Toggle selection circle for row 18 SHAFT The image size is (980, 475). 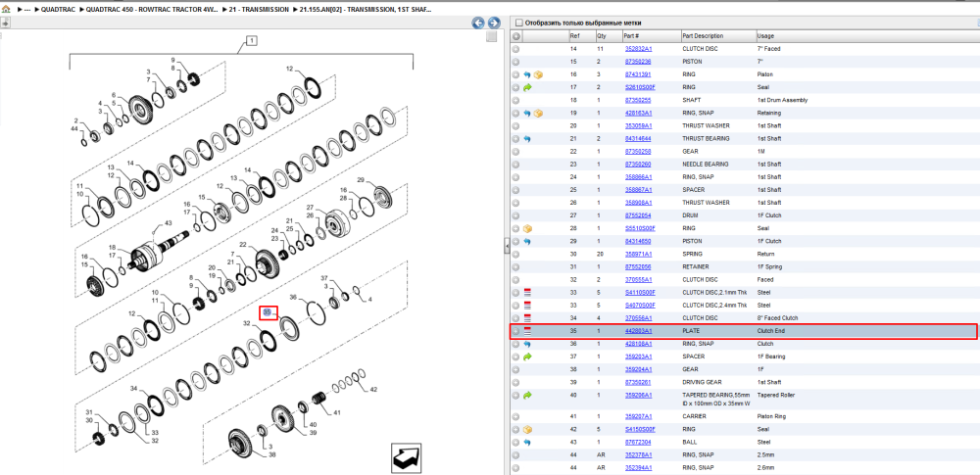(x=515, y=100)
